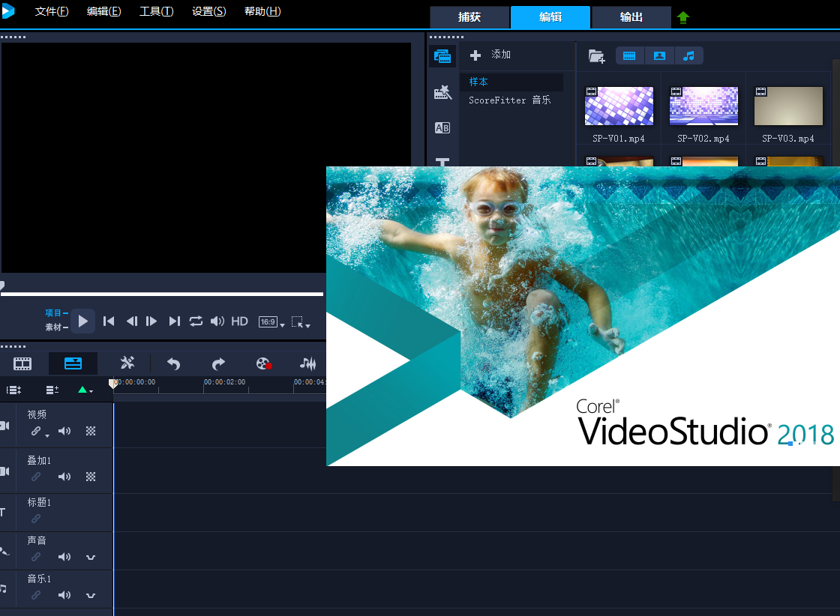840x616 pixels.
Task: Click the timeline ruler at 00:00:02:00
Action: [x=224, y=382]
